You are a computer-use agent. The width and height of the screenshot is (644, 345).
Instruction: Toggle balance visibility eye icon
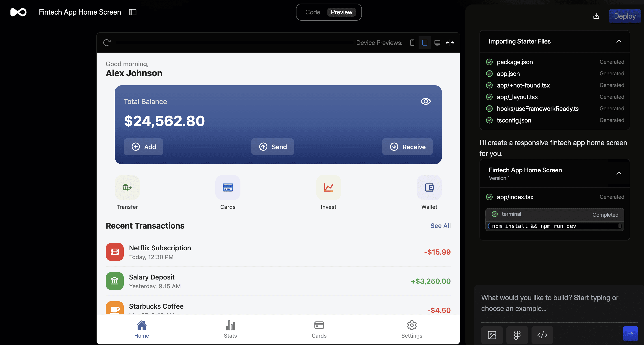coord(426,101)
